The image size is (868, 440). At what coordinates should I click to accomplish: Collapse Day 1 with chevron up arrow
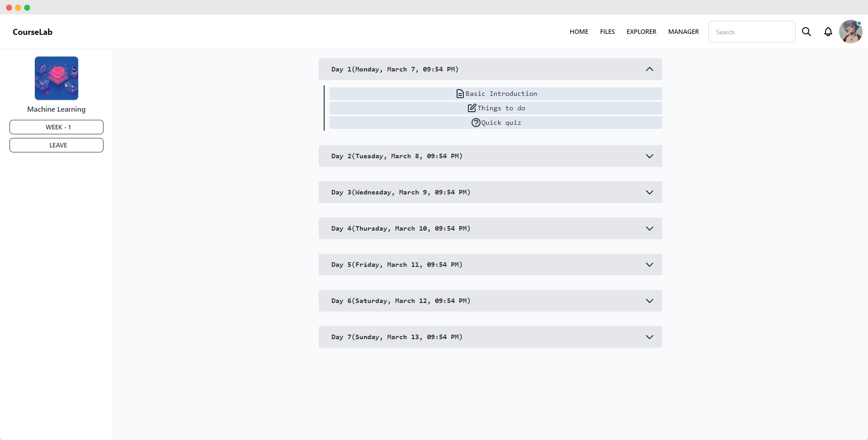pos(649,69)
